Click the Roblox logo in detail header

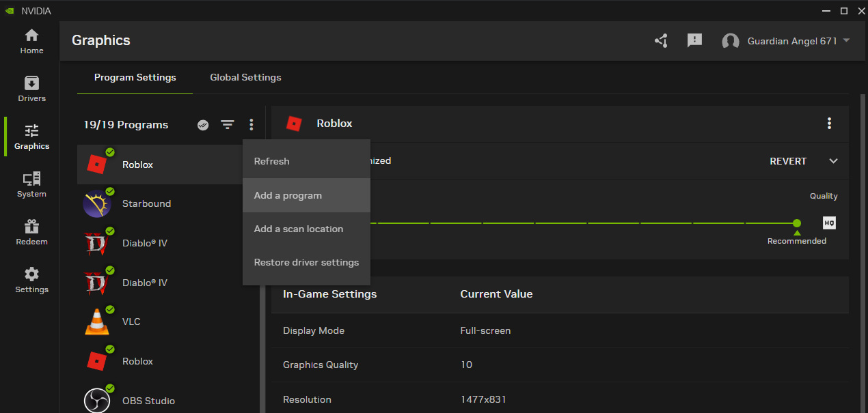click(294, 124)
